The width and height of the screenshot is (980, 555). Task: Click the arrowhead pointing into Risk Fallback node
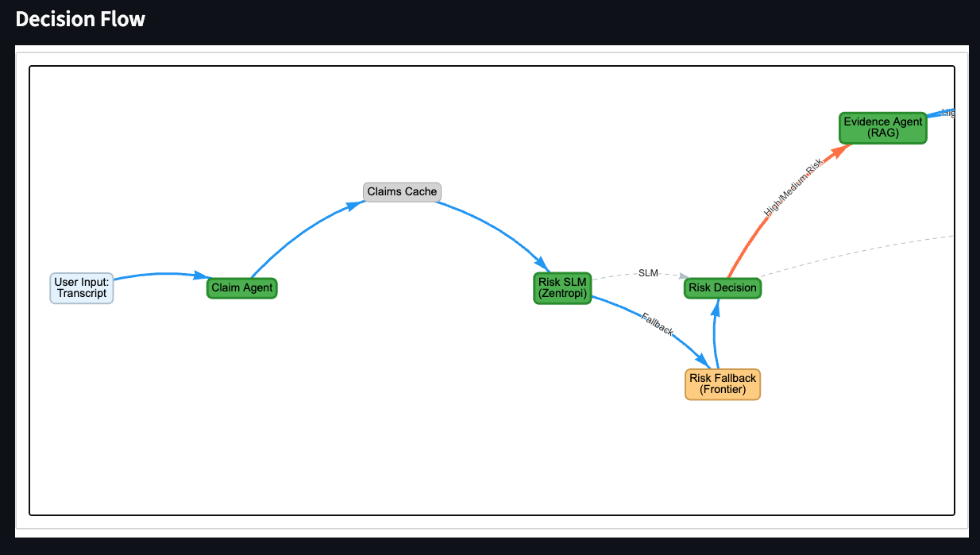[x=701, y=360]
